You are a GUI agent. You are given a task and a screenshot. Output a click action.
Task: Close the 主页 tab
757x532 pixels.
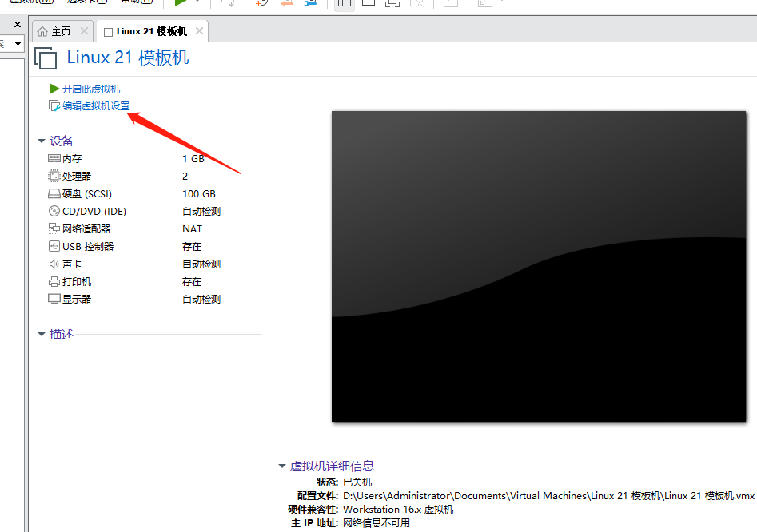pyautogui.click(x=84, y=31)
